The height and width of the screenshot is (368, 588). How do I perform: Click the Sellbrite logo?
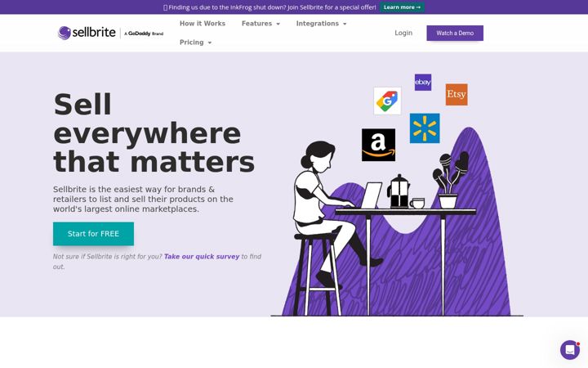(x=87, y=33)
